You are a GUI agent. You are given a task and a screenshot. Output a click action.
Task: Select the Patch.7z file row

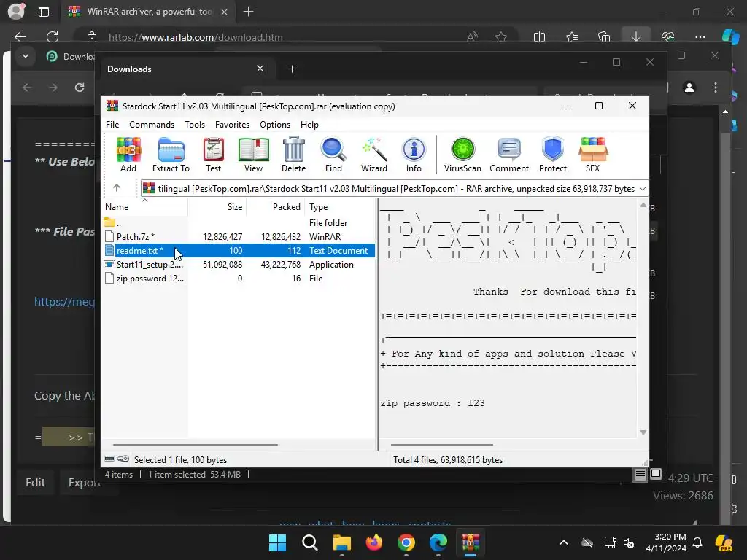click(x=239, y=237)
